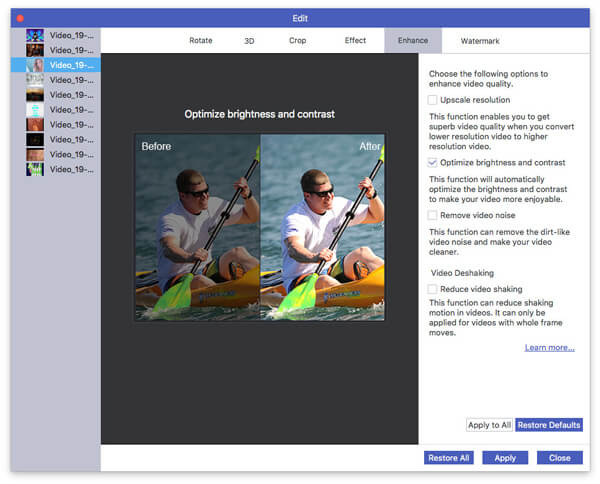Go to the Effect tab
This screenshot has width=600, height=484.
[355, 41]
